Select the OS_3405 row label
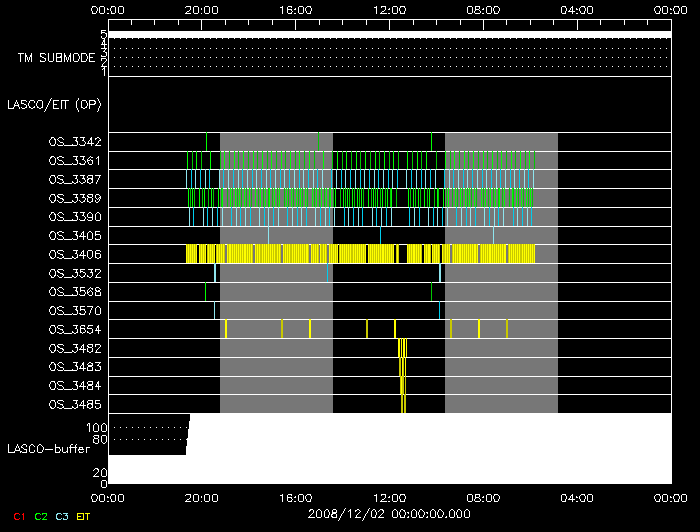Image resolution: width=700 pixels, height=532 pixels. click(74, 236)
